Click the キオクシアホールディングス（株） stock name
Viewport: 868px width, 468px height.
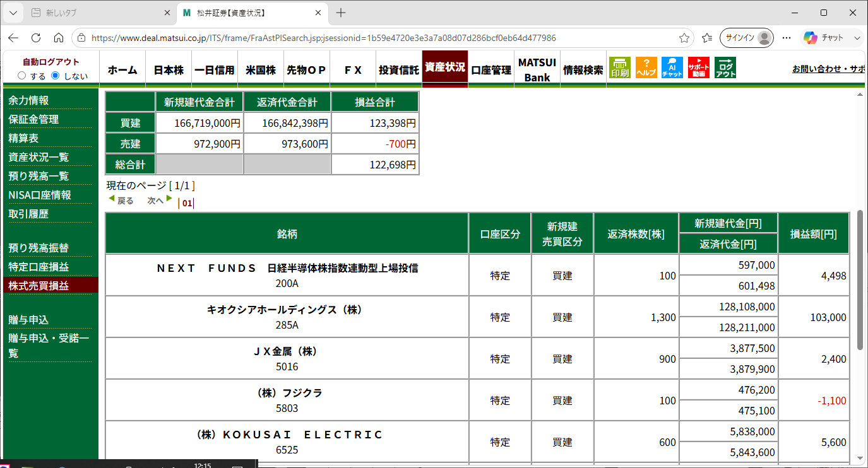287,310
